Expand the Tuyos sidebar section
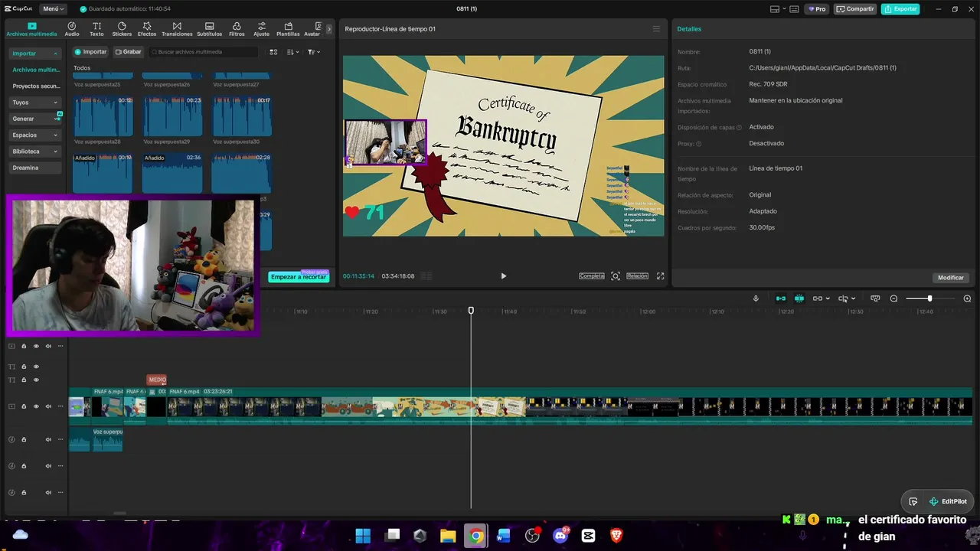 pyautogui.click(x=35, y=103)
